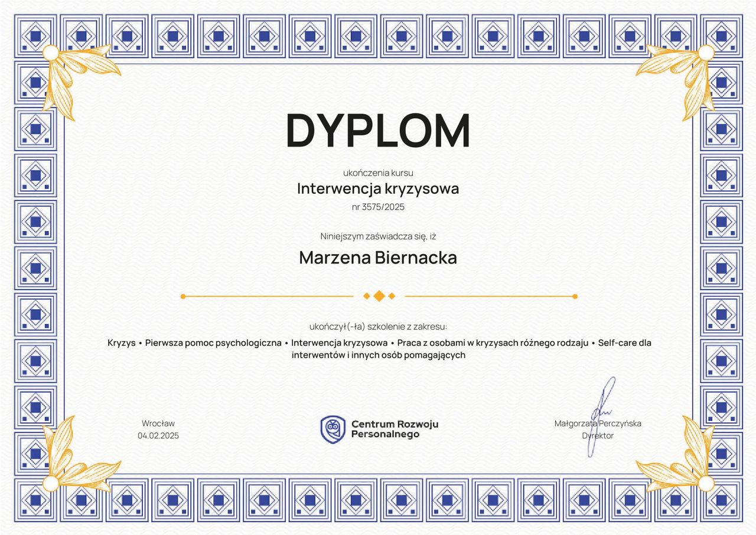
Task: Click the left end dot of the orange divider
Action: tap(183, 296)
